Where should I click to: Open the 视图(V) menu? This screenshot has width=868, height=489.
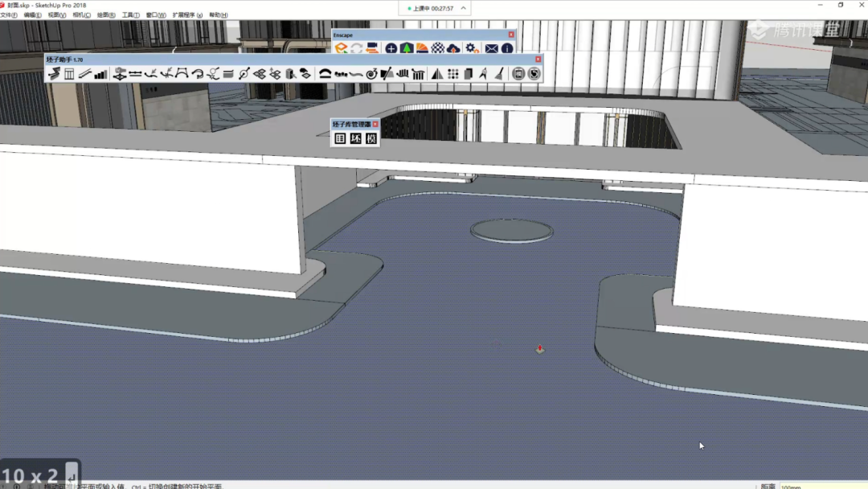click(56, 15)
